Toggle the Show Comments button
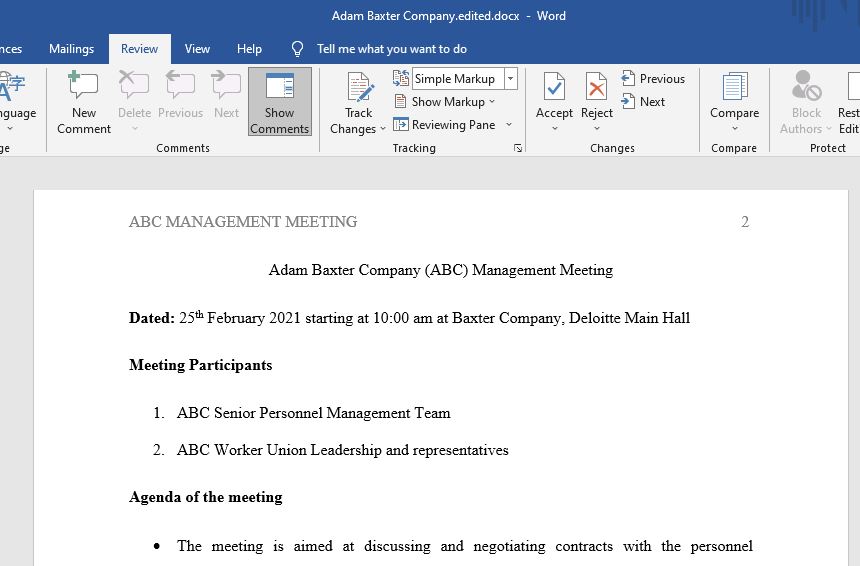 (x=280, y=102)
